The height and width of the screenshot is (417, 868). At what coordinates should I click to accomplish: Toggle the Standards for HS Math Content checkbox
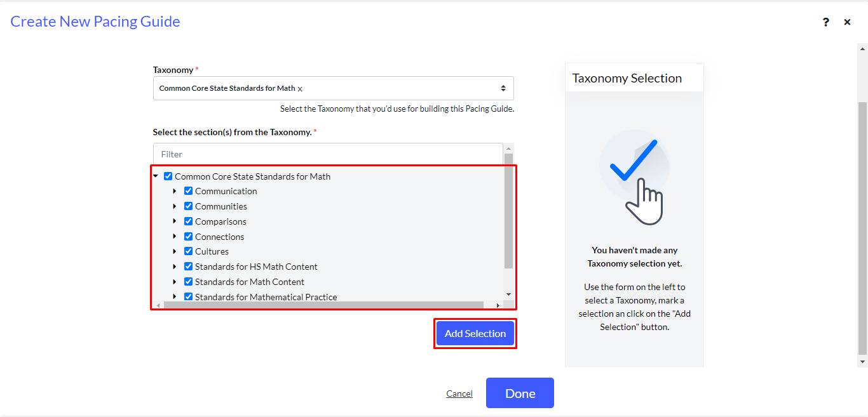[189, 267]
